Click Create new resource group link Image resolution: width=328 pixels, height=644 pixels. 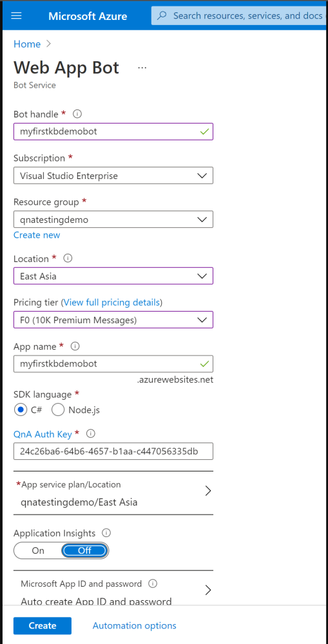click(37, 235)
